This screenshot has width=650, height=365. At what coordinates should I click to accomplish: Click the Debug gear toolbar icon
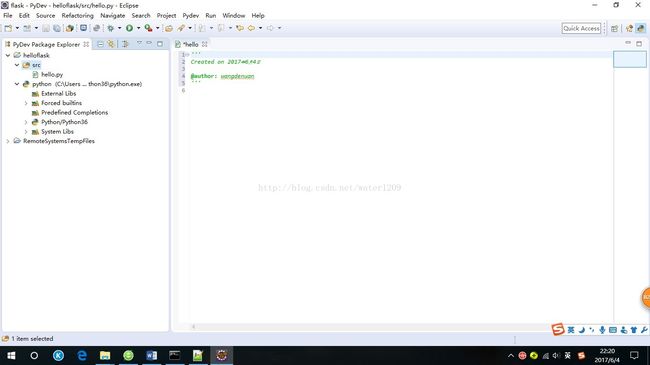111,28
